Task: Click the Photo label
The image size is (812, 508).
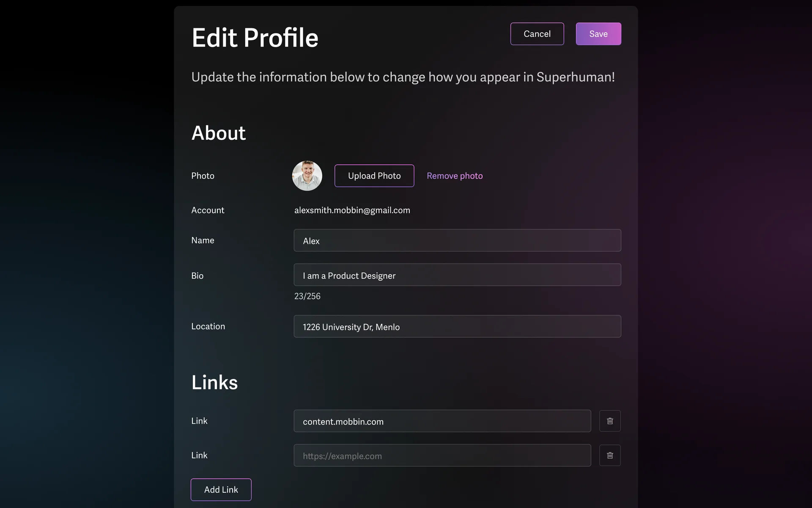Action: 203,176
